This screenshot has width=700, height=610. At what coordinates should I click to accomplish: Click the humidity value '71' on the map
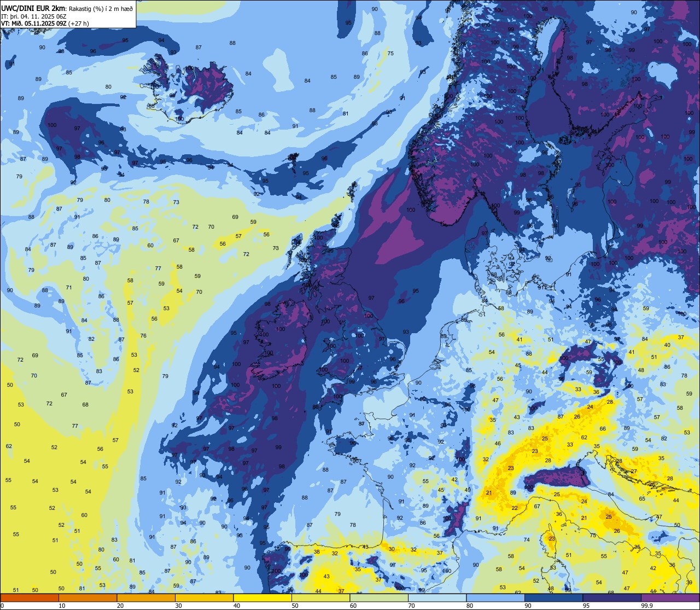pyautogui.click(x=69, y=288)
